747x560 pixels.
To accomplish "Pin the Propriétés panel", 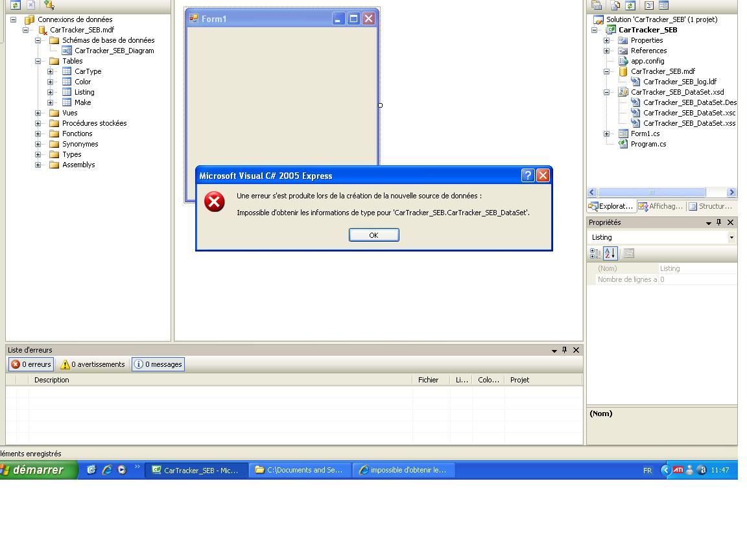I will 719,222.
